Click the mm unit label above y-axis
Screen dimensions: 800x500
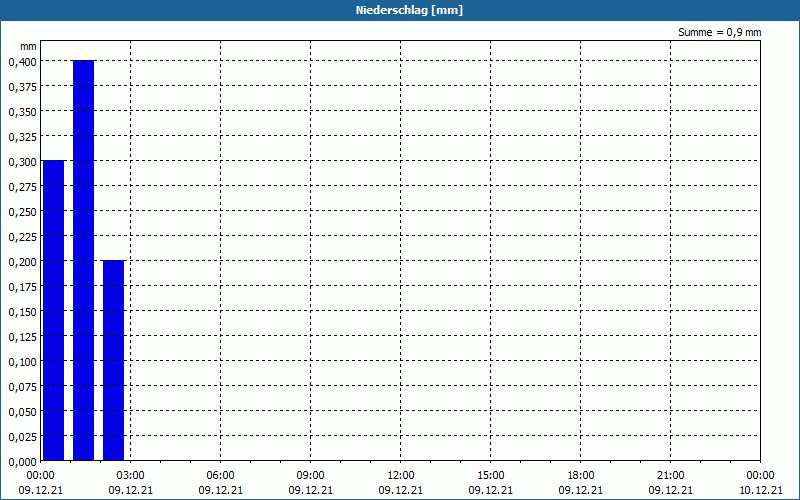point(29,46)
